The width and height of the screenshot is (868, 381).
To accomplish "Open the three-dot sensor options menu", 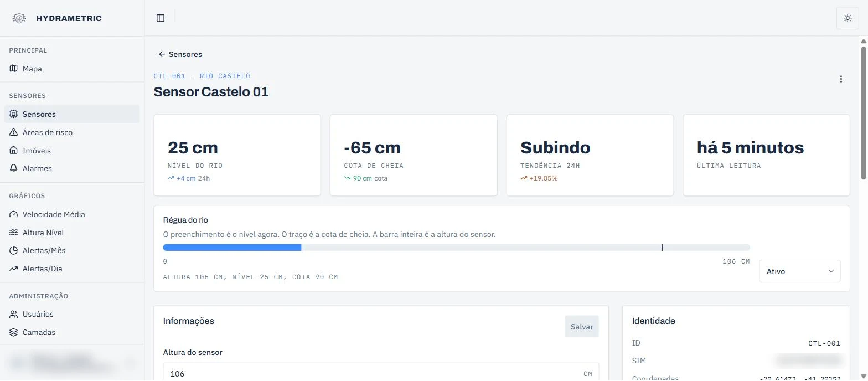I will (840, 79).
